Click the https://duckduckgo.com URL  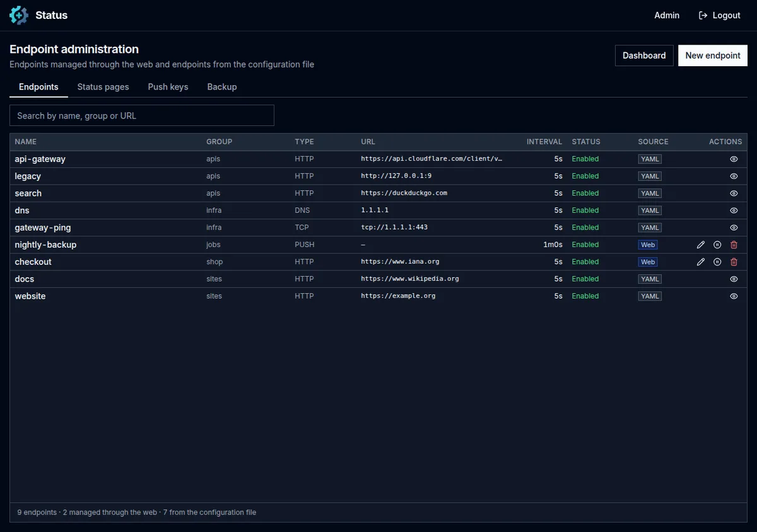404,193
